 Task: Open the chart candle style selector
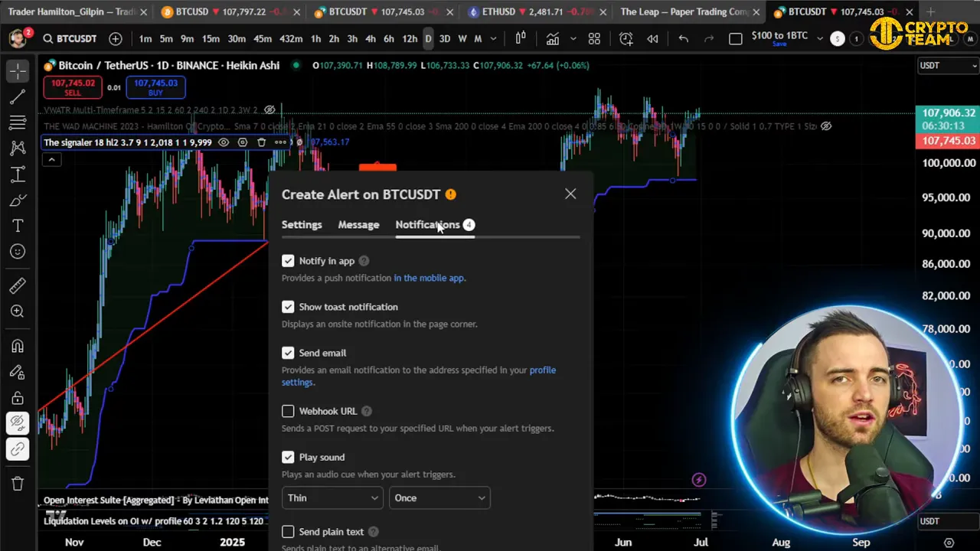(x=521, y=39)
